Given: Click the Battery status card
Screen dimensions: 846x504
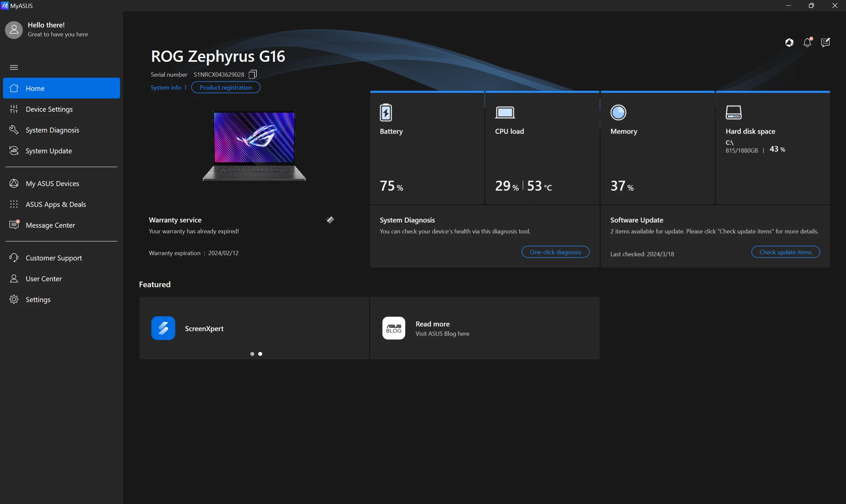Looking at the screenshot, I should [427, 148].
